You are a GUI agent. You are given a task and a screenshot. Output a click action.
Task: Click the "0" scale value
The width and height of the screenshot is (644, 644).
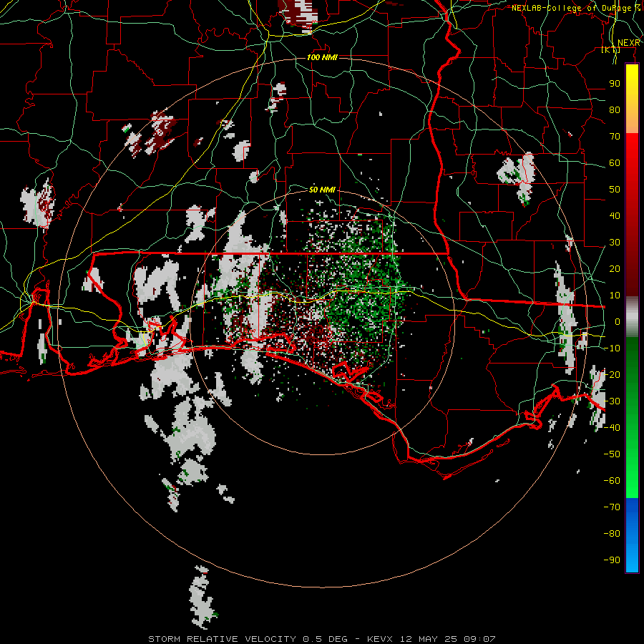point(618,321)
